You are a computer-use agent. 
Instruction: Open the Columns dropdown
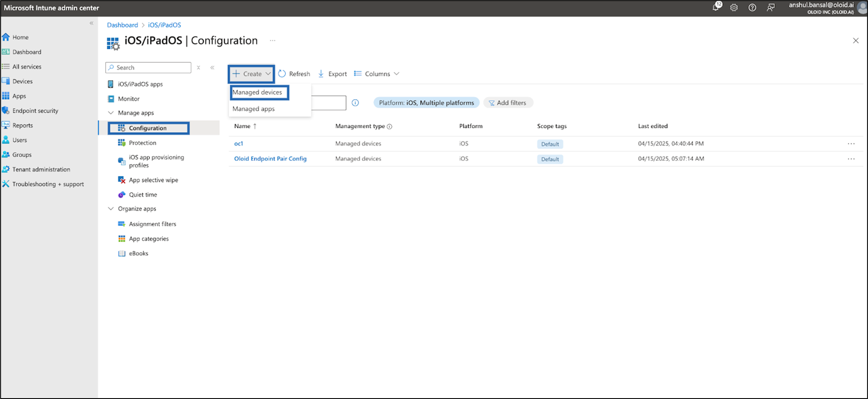click(x=376, y=74)
